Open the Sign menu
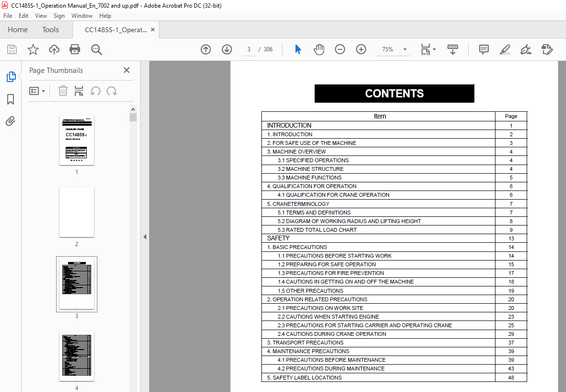The height and width of the screenshot is (392, 566). tap(59, 16)
